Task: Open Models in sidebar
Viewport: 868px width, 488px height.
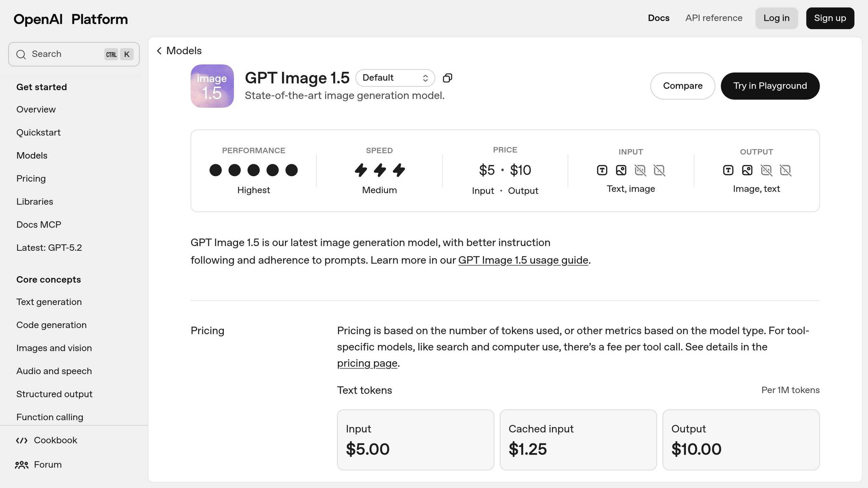Action: 32,156
